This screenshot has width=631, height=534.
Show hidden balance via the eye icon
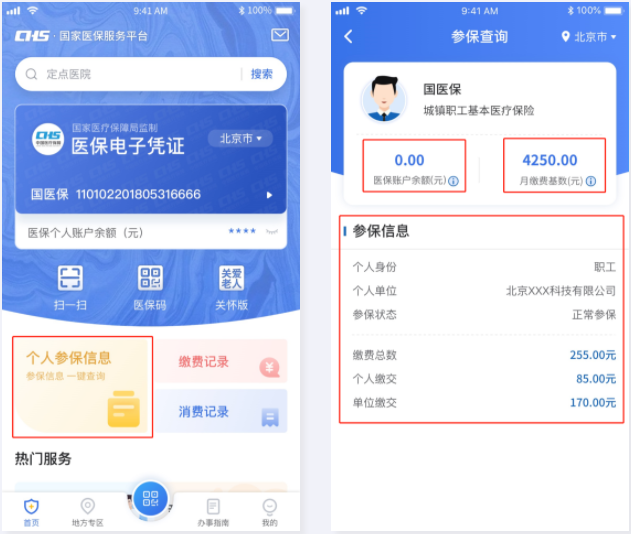(272, 231)
